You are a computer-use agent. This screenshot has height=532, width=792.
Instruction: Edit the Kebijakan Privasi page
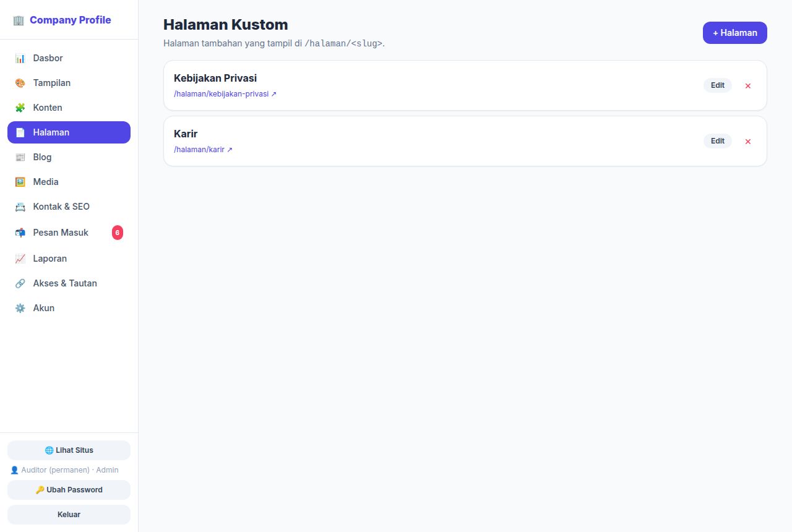(x=717, y=85)
